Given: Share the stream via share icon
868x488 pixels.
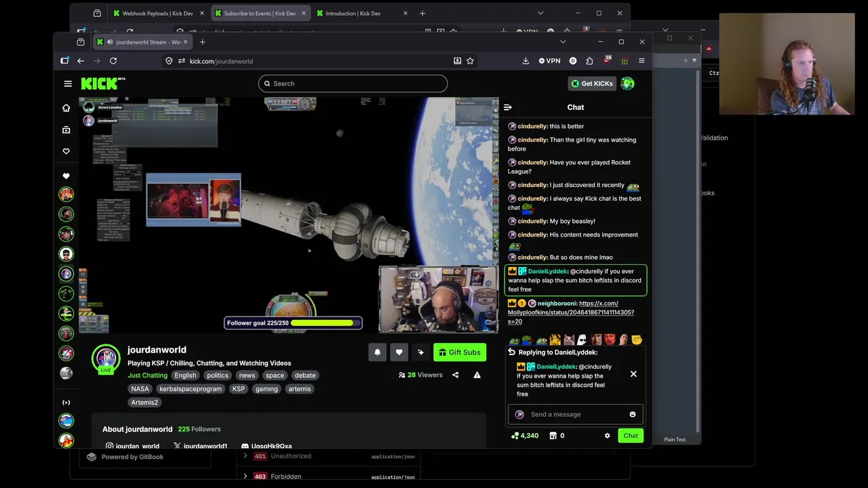Looking at the screenshot, I should (x=456, y=375).
